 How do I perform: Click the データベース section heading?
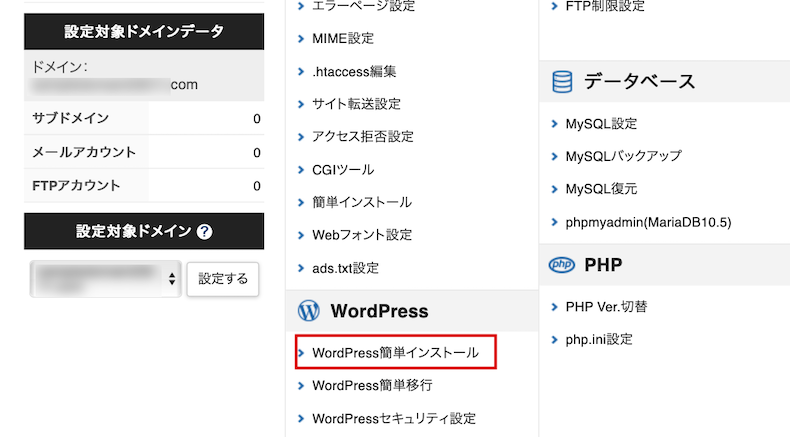[639, 81]
